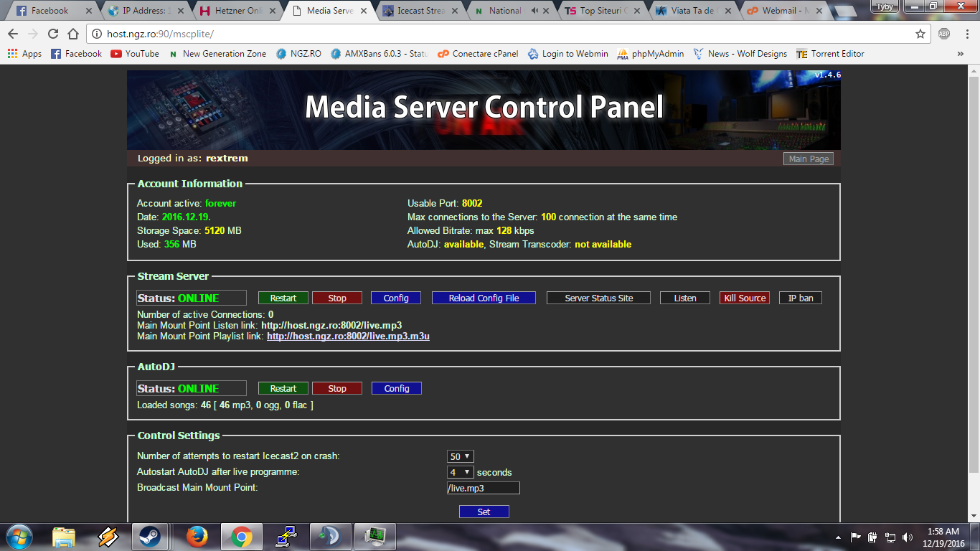Click Reload Config File button
Screen dimensions: 980x551
[484, 298]
